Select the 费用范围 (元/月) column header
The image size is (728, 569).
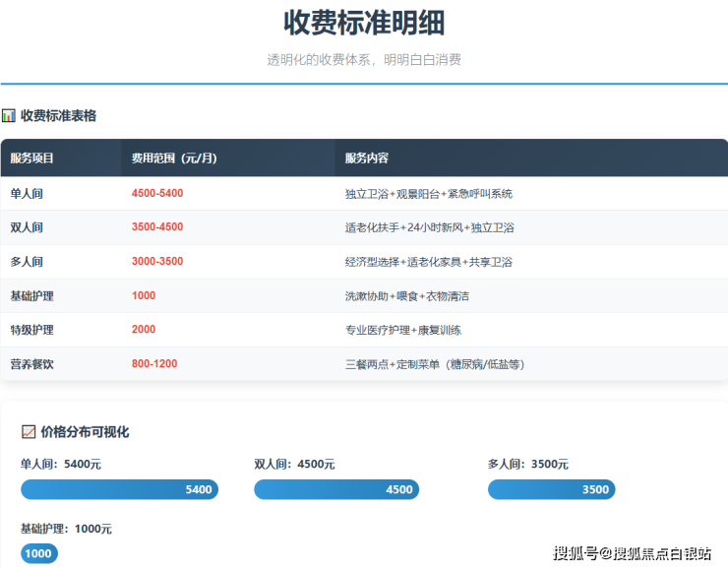tap(173, 158)
